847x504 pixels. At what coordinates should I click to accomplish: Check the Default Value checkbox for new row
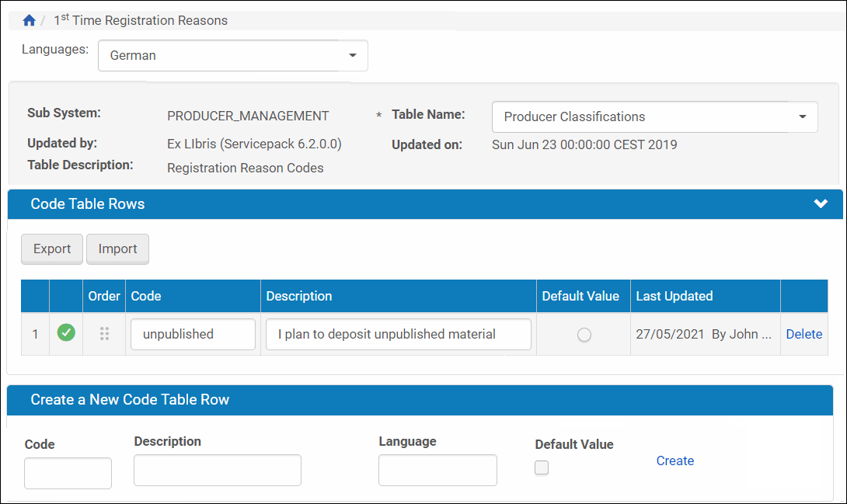[x=542, y=468]
